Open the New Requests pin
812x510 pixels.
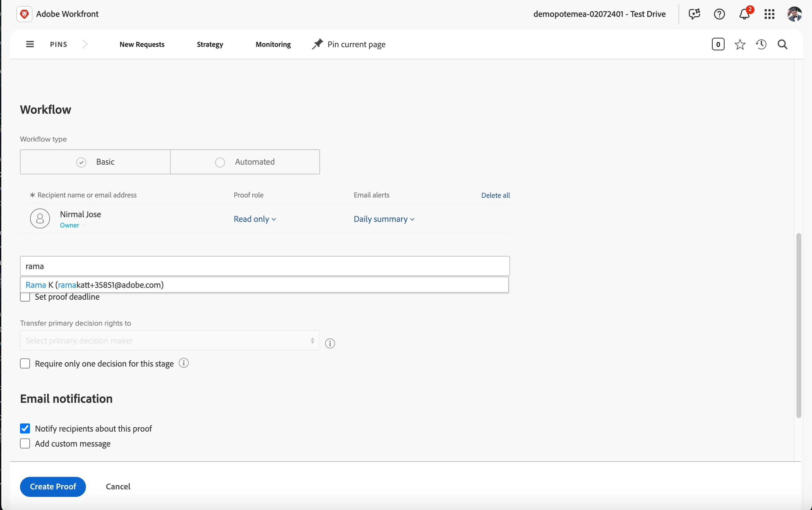tap(142, 44)
